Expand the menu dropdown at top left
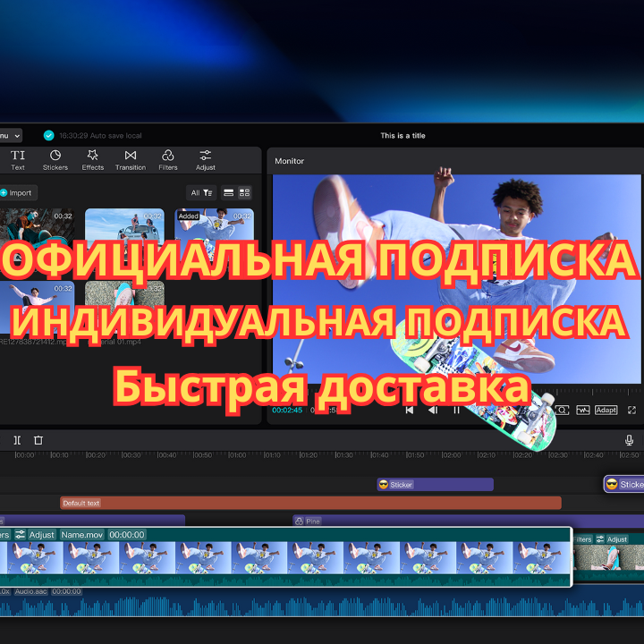Image resolution: width=644 pixels, height=644 pixels. 10,136
